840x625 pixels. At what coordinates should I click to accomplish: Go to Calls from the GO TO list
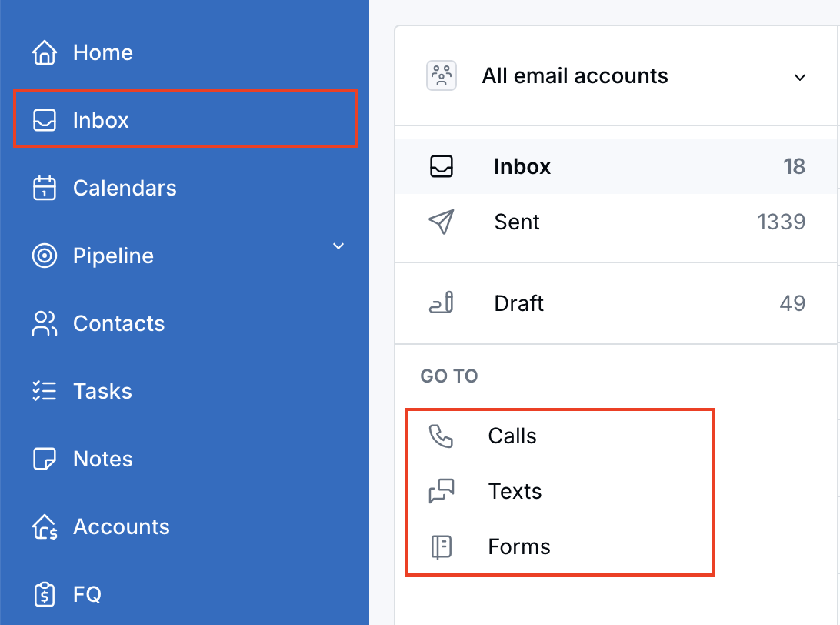point(512,436)
